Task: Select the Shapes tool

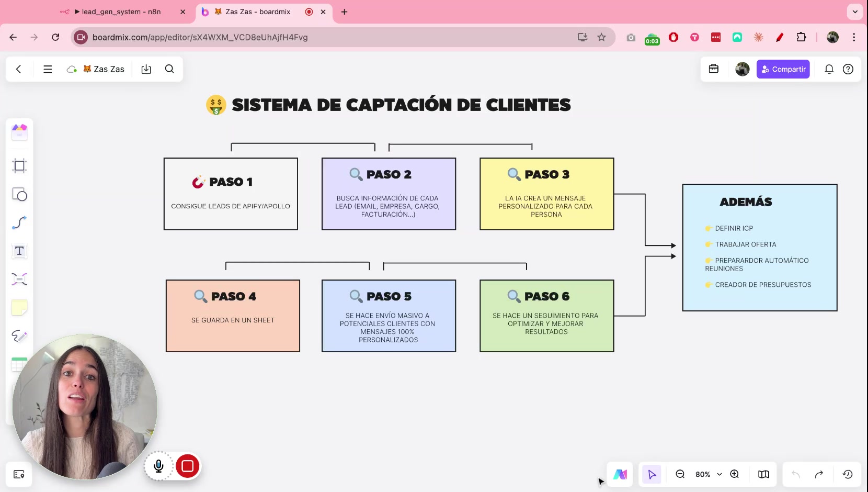Action: [19, 195]
